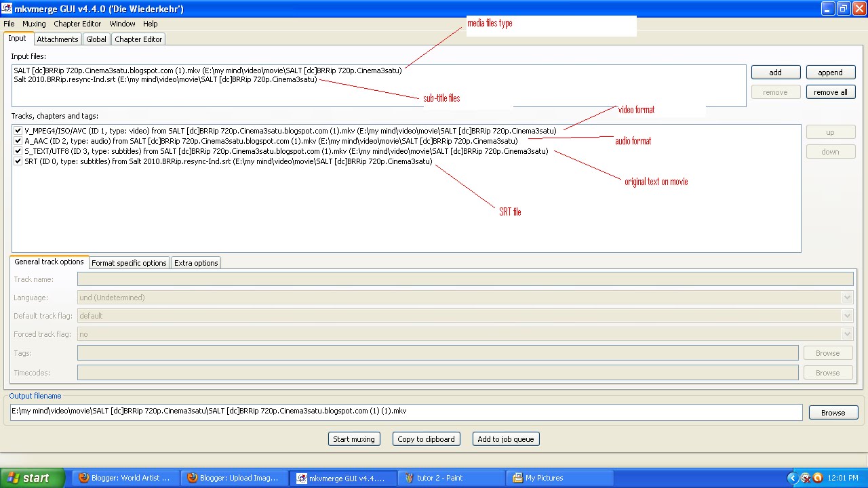Select the SRT (ID 0) track row text
This screenshot has height=488, width=868.
228,161
